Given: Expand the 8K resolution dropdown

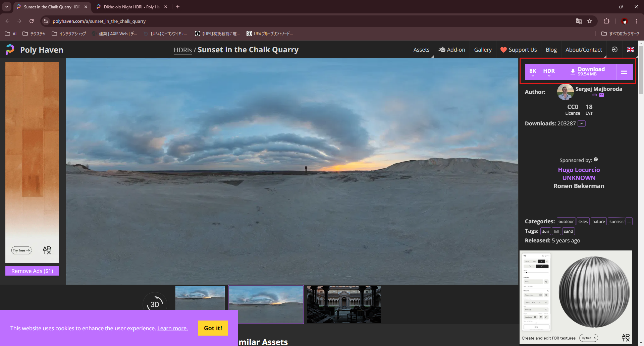Looking at the screenshot, I should point(533,72).
